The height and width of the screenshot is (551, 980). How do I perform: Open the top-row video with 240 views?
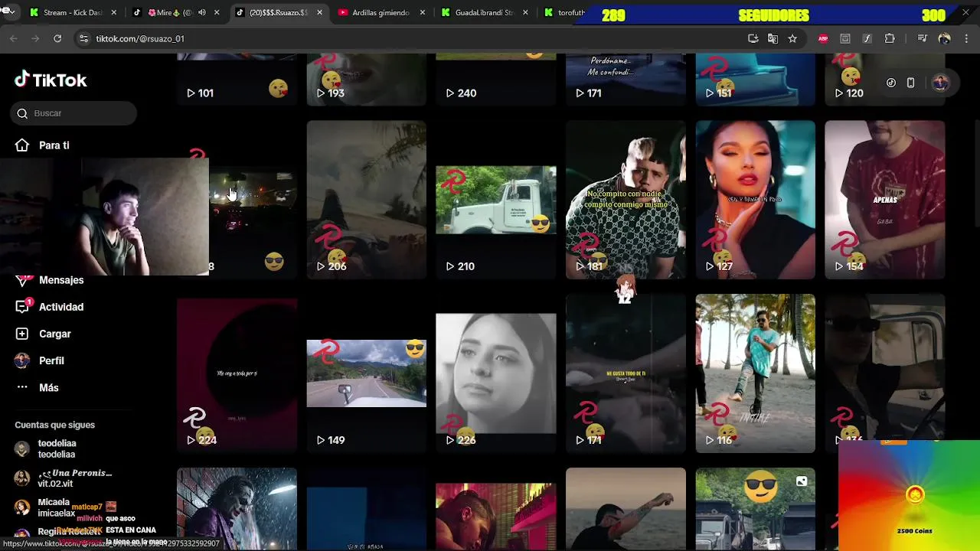coord(496,80)
